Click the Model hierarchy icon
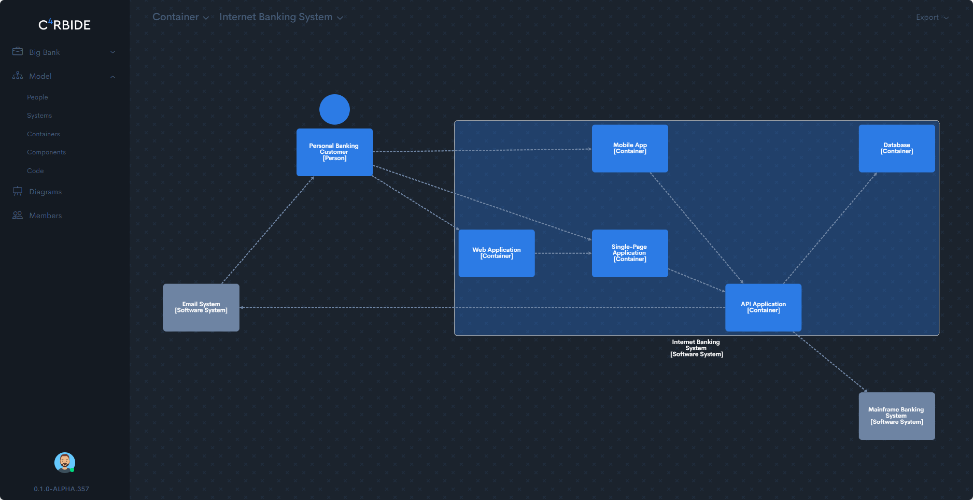Viewport: 973px width, 500px height. click(x=17, y=76)
